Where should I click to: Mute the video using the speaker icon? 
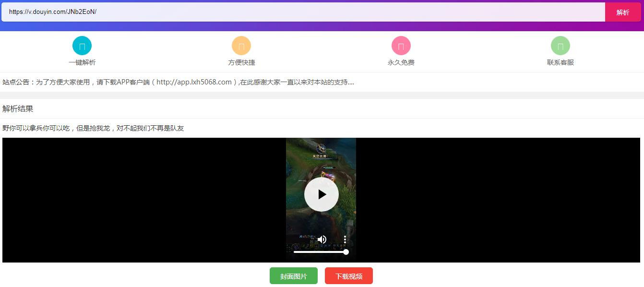(322, 239)
